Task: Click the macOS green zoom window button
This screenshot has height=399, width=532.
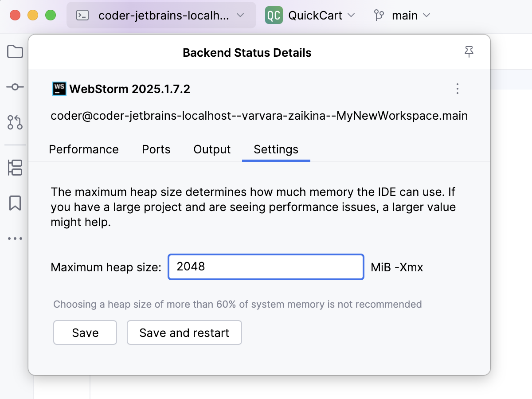Action: pos(51,16)
